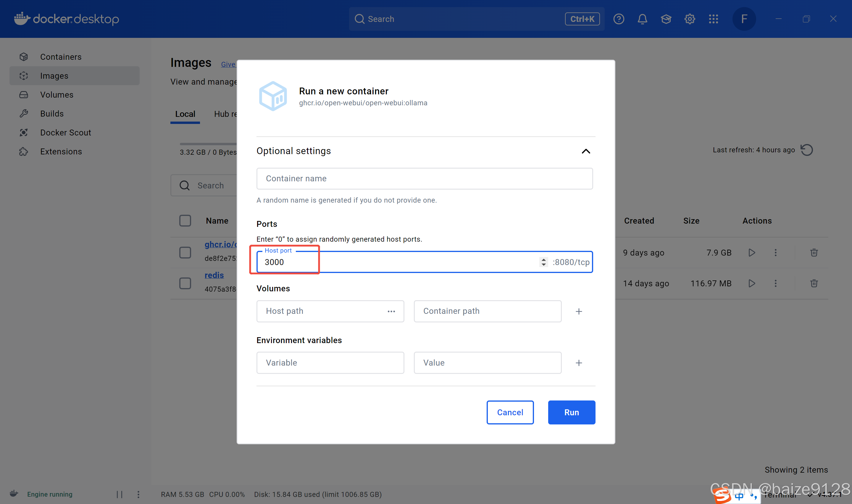Screen dimensions: 852x504
Task: Click the Run a new container cube icon
Action: point(273,96)
